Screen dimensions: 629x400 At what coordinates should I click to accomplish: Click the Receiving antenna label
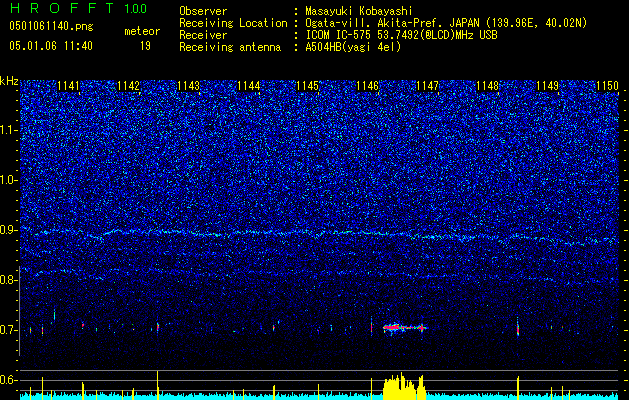click(x=230, y=47)
